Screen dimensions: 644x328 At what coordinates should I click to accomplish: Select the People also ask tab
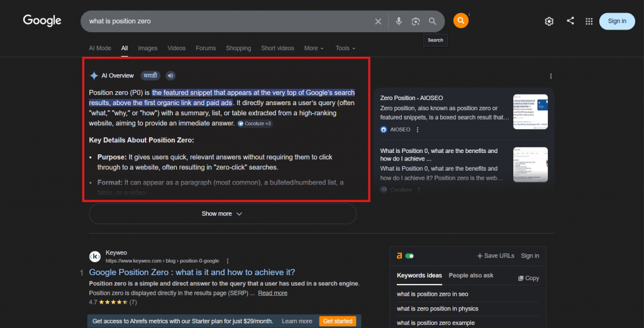471,276
